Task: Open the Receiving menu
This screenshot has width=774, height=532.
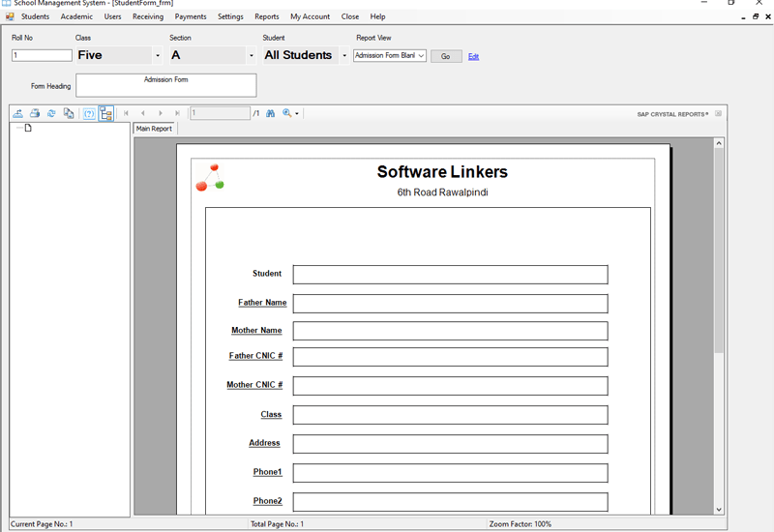Action: point(148,16)
